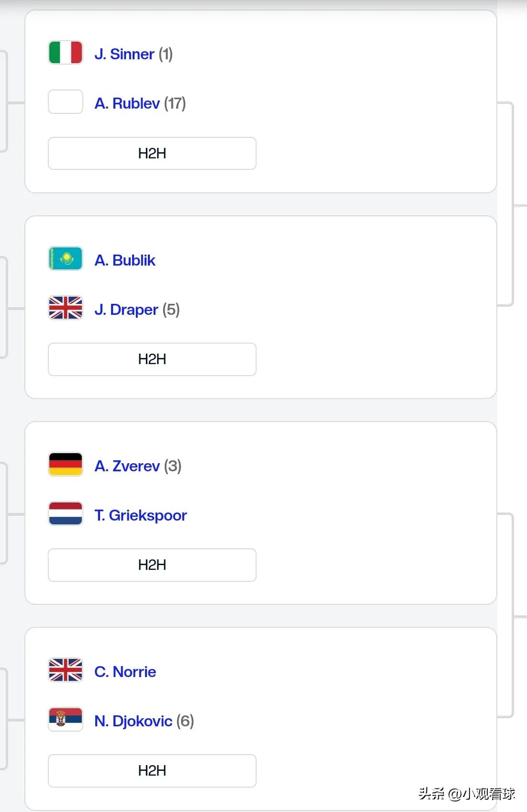Select C. Norrie player name

[125, 672]
